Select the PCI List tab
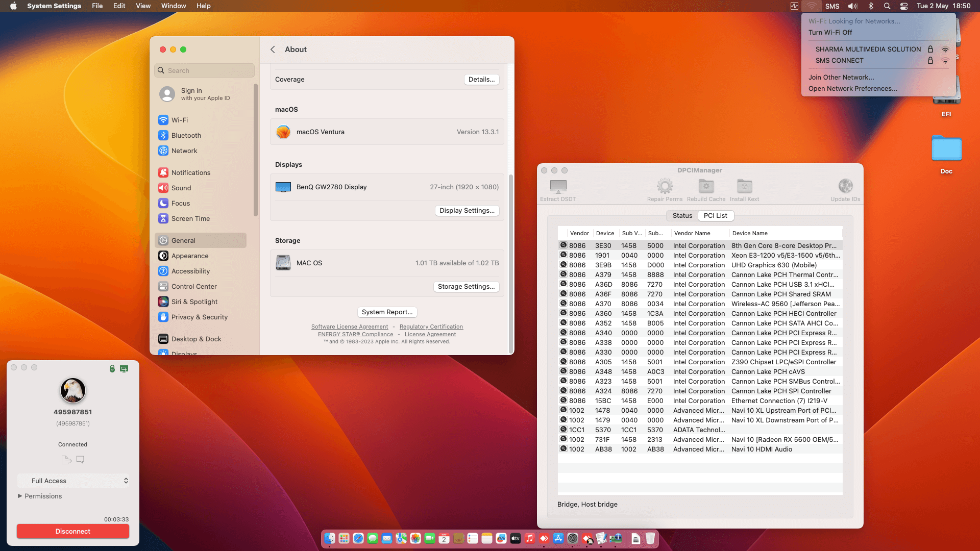The width and height of the screenshot is (980, 551). [716, 216]
